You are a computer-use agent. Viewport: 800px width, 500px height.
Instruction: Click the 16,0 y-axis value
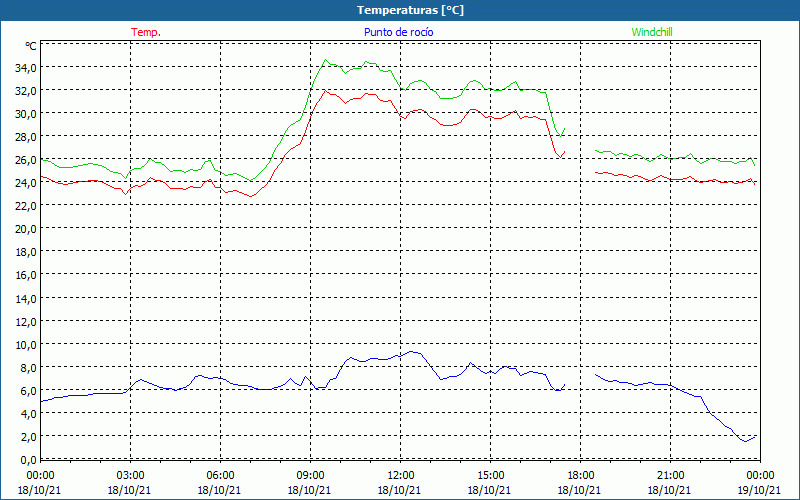[26, 275]
